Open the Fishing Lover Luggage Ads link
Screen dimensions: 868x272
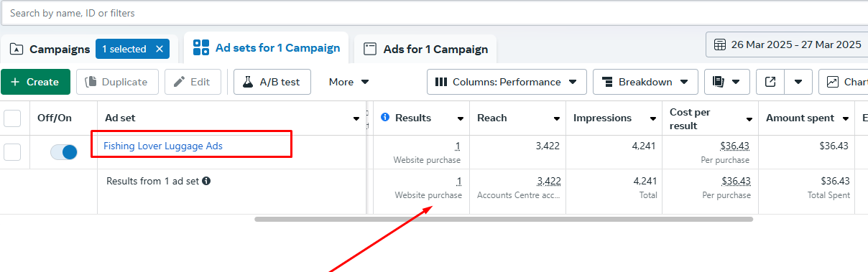[x=163, y=146]
